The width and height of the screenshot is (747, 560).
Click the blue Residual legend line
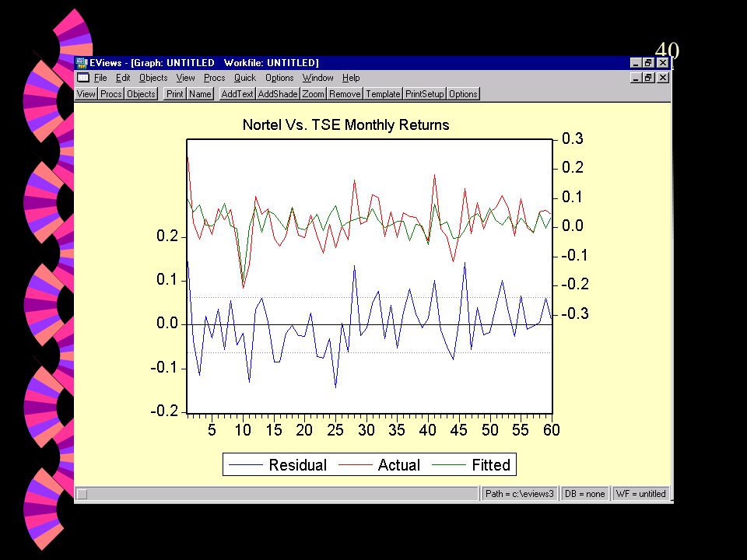(246, 465)
